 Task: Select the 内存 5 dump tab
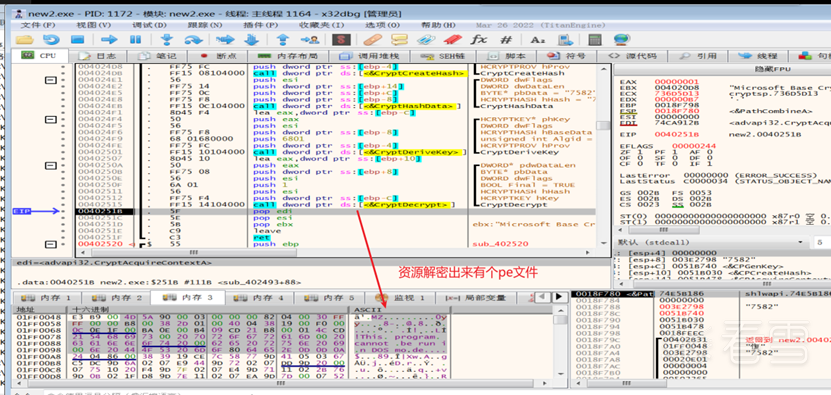pos(331,298)
